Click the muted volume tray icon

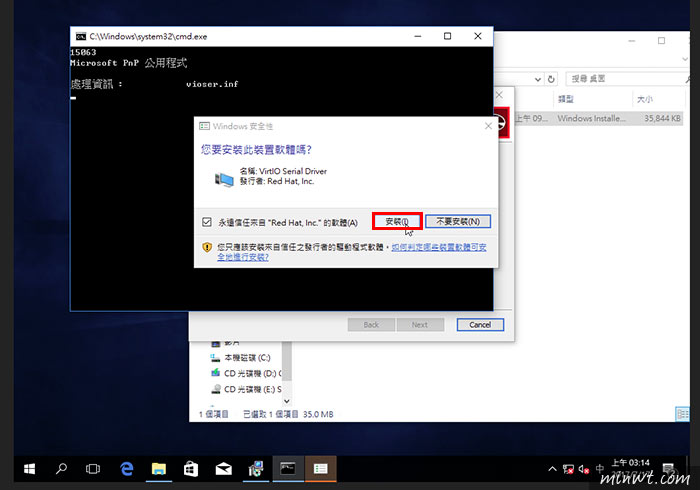pos(584,469)
